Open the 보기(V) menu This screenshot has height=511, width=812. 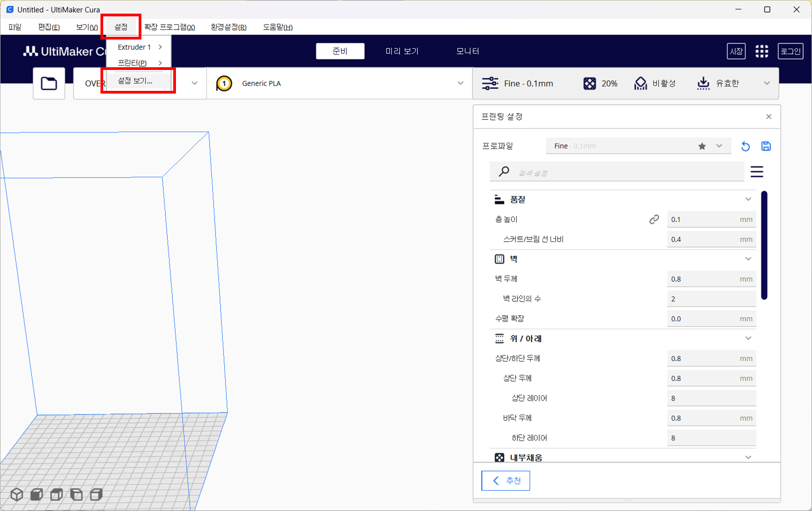pyautogui.click(x=87, y=27)
